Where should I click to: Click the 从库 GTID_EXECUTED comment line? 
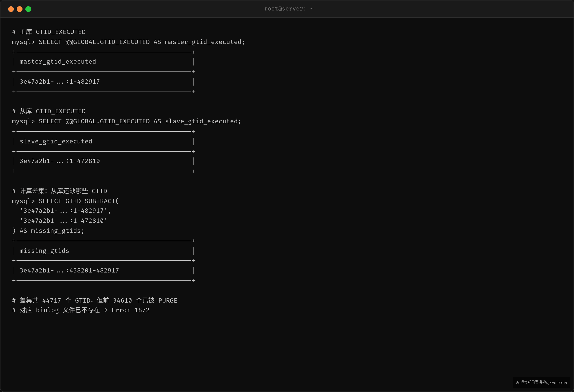pos(49,111)
